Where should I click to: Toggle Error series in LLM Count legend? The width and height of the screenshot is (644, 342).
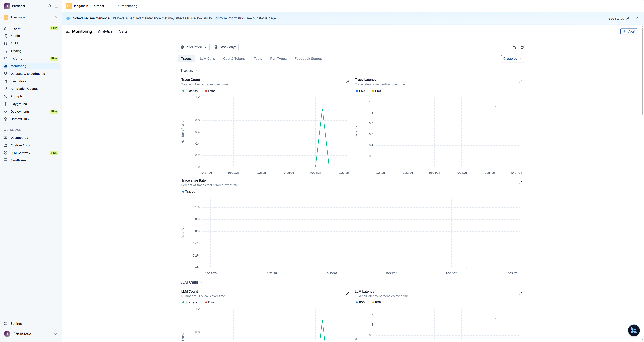coord(210,302)
